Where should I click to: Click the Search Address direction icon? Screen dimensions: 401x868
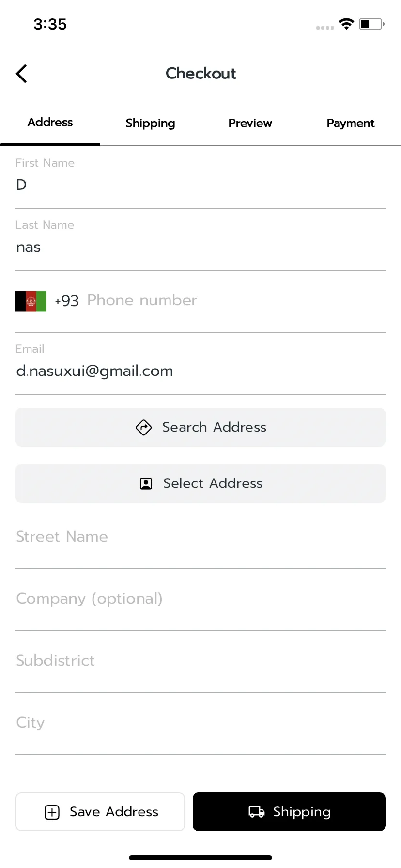[x=143, y=427]
